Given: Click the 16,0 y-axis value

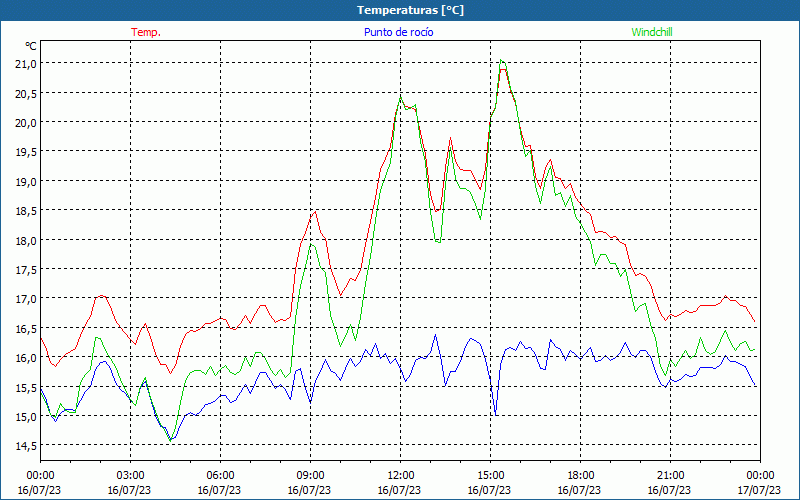Looking at the screenshot, I should point(26,357).
